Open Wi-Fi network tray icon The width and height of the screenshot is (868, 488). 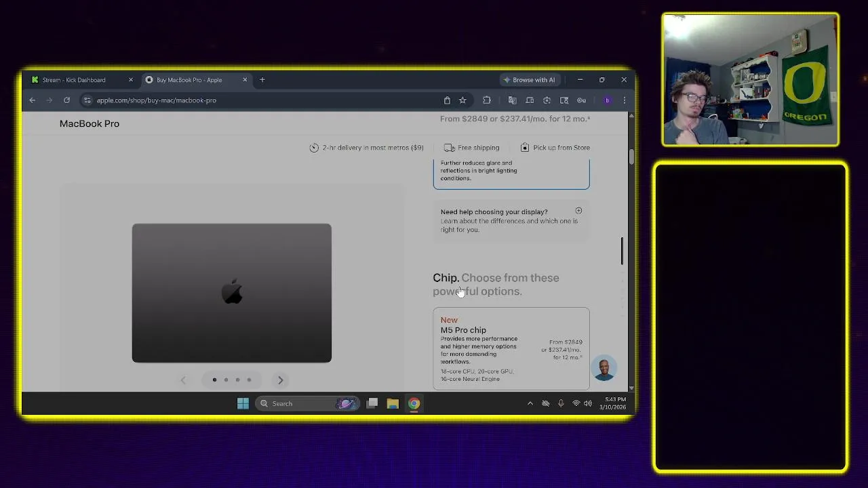(x=576, y=404)
